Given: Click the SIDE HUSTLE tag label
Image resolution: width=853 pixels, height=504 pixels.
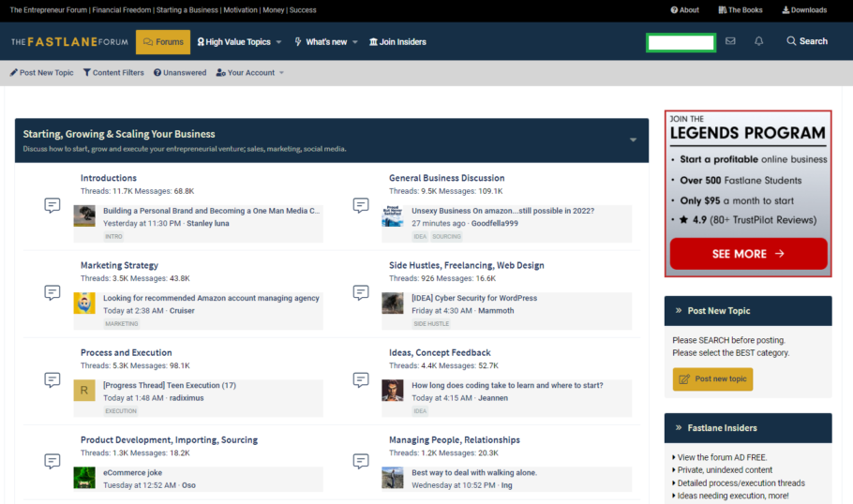Looking at the screenshot, I should tap(431, 323).
